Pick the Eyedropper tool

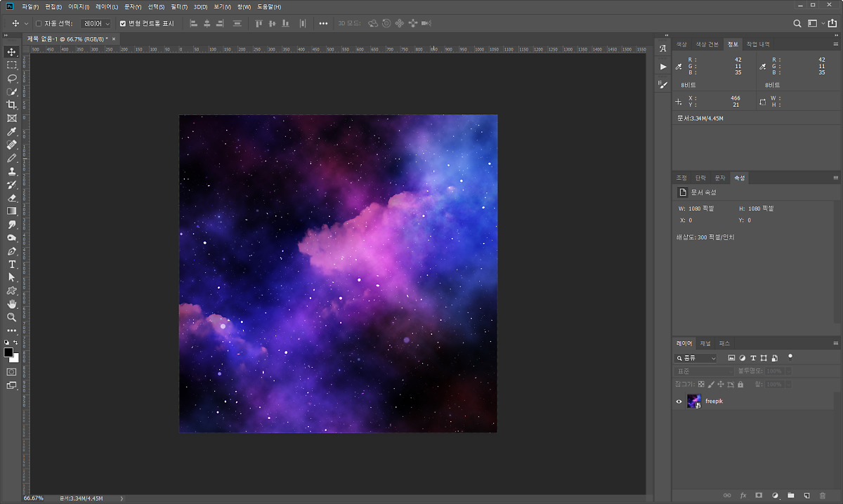(12, 131)
